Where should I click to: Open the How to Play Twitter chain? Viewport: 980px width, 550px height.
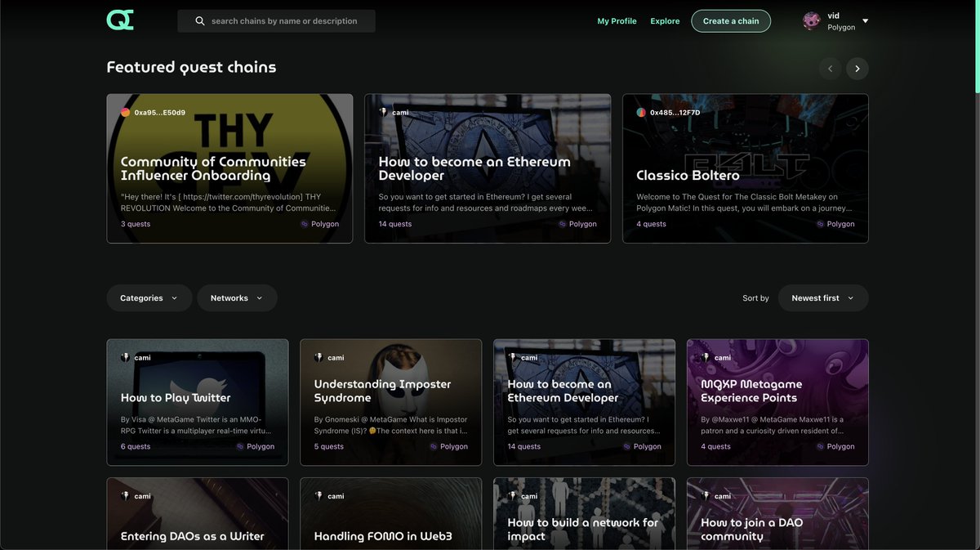198,402
